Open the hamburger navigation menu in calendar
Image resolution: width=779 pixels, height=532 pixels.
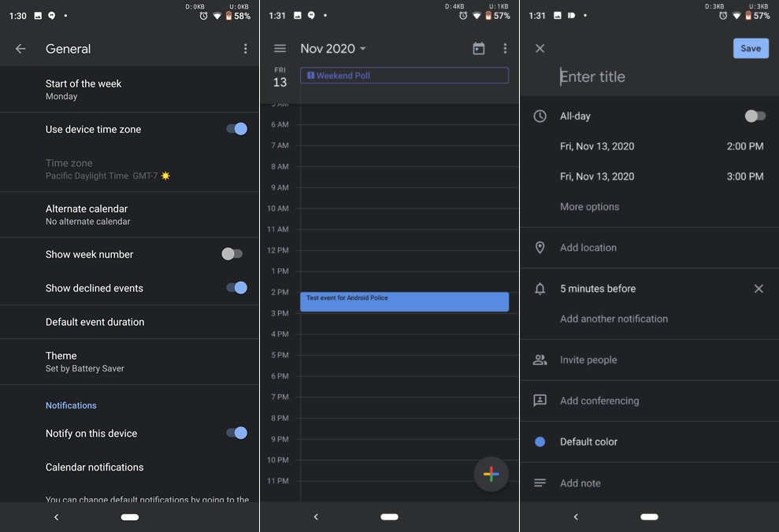coord(280,49)
